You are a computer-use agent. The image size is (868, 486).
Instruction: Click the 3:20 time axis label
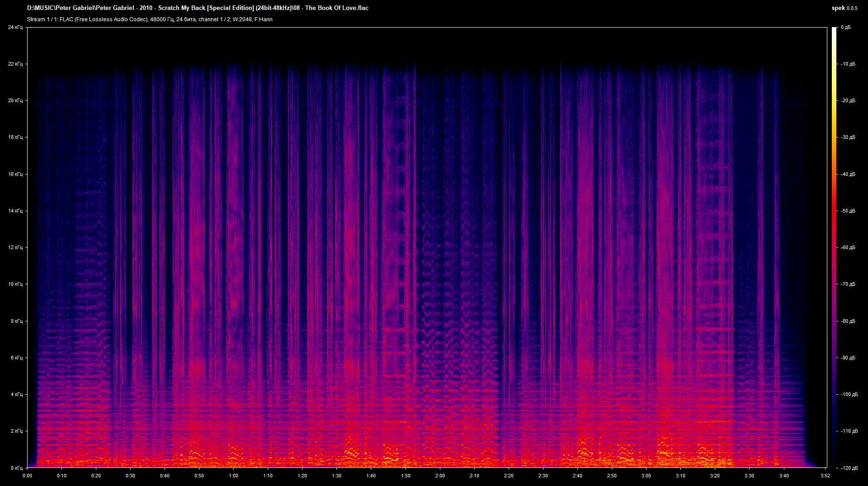click(715, 476)
